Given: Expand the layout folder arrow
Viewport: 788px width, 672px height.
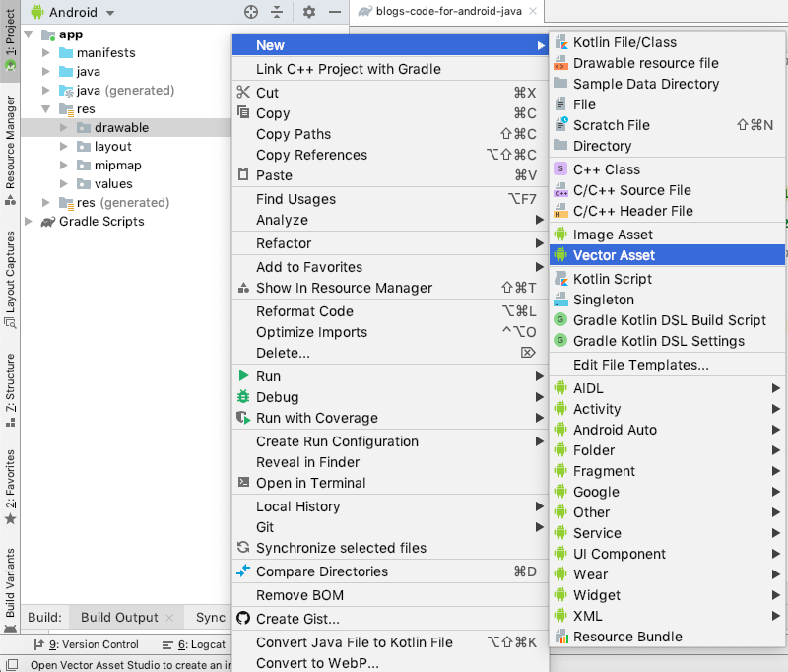Looking at the screenshot, I should tap(63, 146).
